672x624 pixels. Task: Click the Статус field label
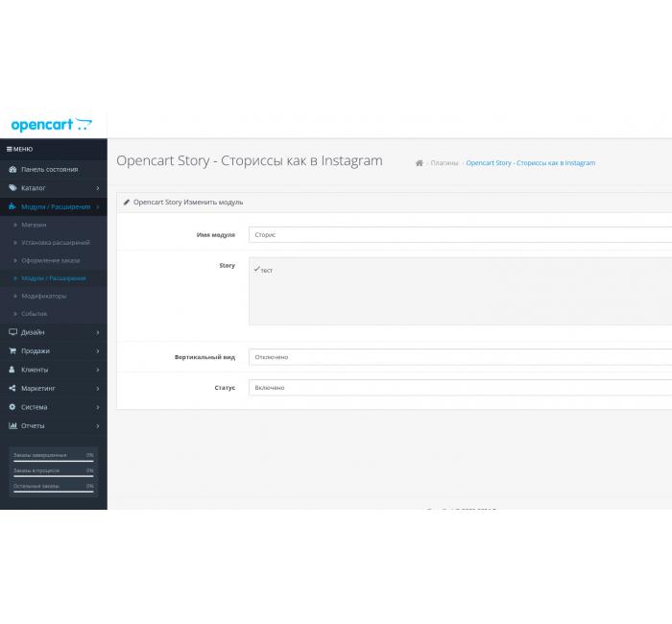[x=225, y=388]
